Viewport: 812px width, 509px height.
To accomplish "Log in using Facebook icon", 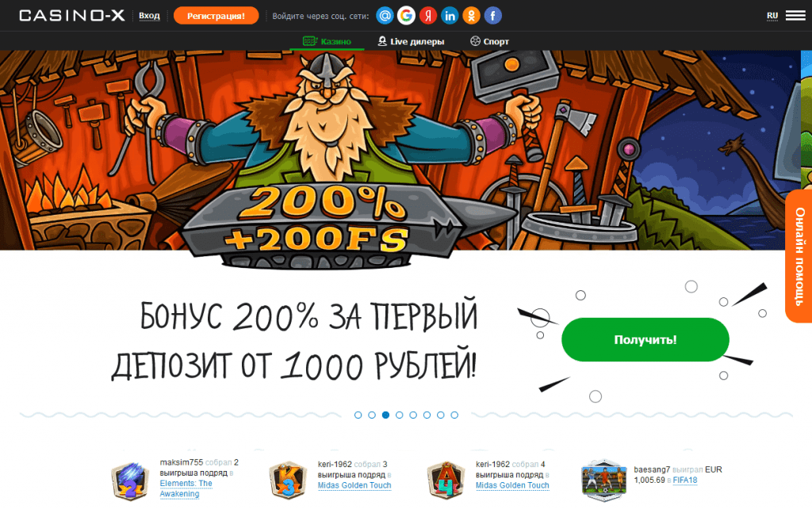I will tap(493, 16).
